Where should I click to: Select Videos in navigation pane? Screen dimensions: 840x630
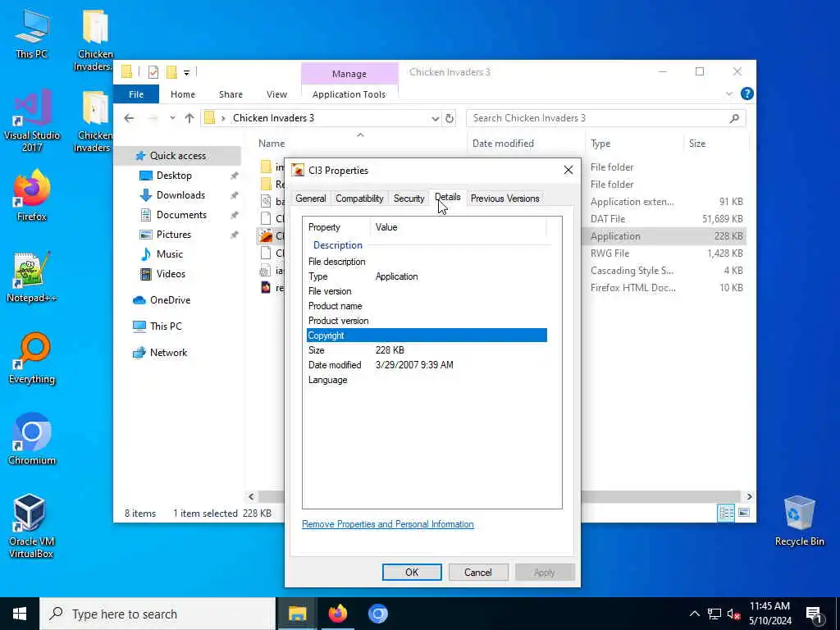(x=171, y=274)
